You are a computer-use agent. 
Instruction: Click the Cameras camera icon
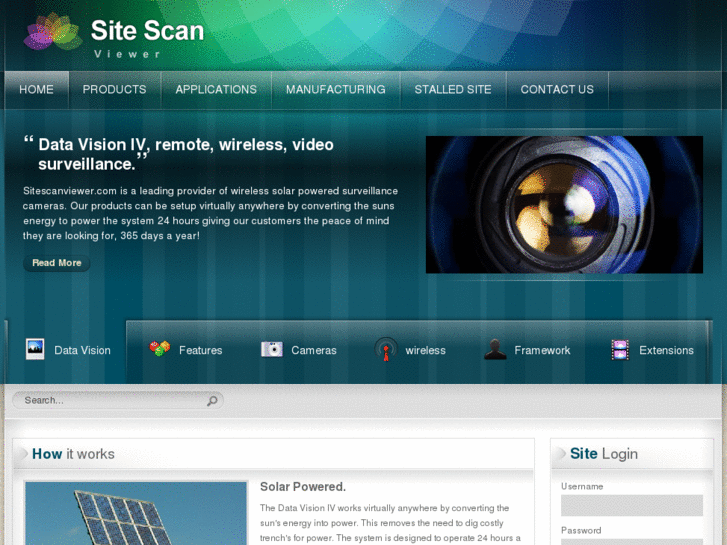(x=272, y=349)
